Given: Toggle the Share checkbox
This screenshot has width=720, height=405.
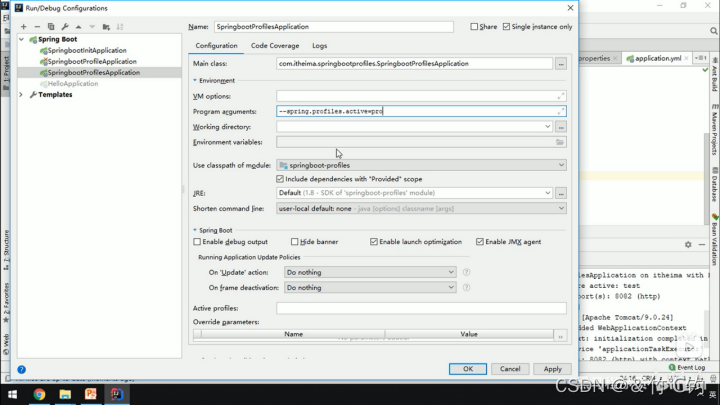Looking at the screenshot, I should click(x=474, y=27).
